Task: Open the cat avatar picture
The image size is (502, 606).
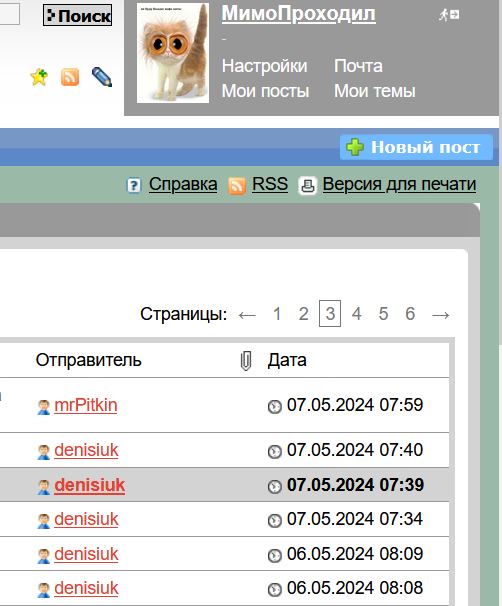Action: 173,53
